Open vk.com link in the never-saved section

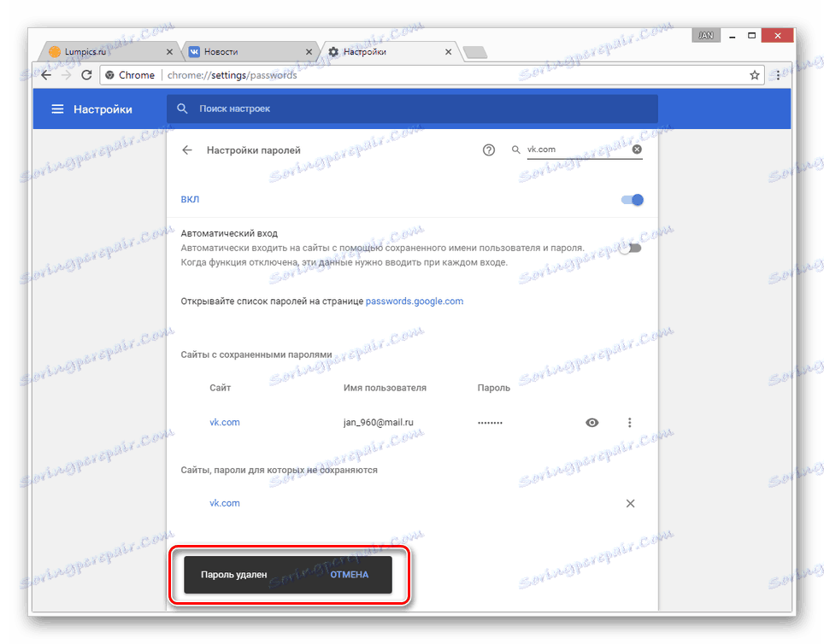225,503
